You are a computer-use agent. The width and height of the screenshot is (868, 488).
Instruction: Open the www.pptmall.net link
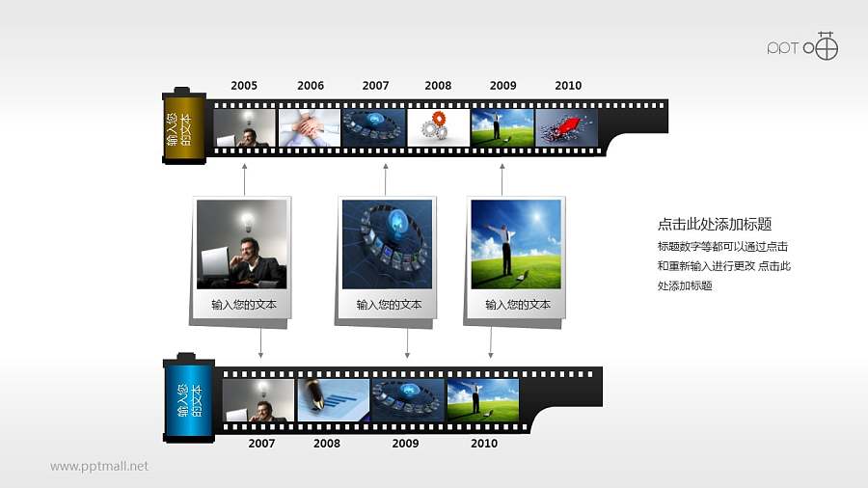(x=99, y=466)
